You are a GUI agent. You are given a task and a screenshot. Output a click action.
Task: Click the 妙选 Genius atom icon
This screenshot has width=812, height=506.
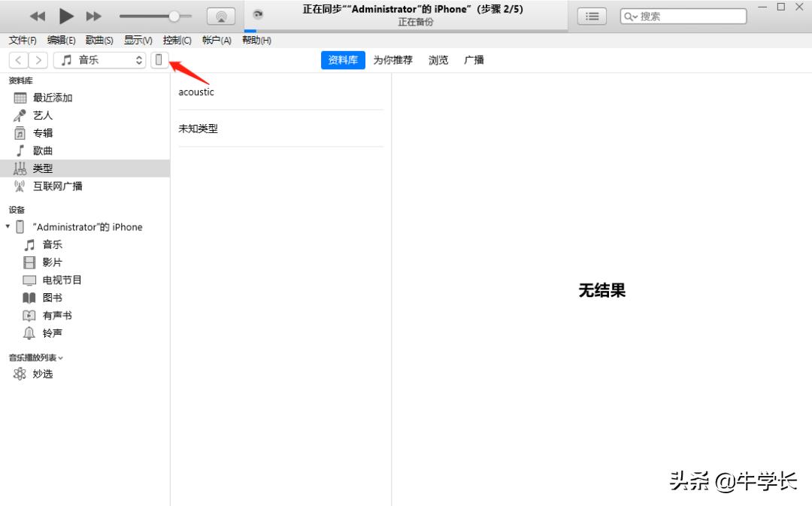(20, 373)
